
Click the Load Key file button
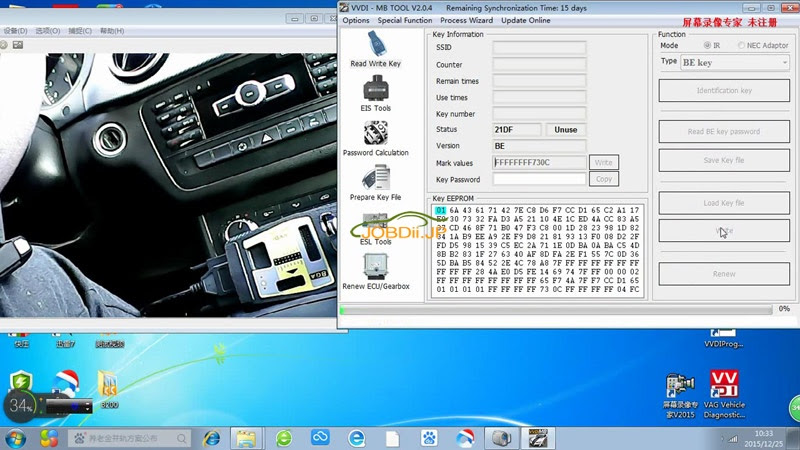pyautogui.click(x=724, y=203)
